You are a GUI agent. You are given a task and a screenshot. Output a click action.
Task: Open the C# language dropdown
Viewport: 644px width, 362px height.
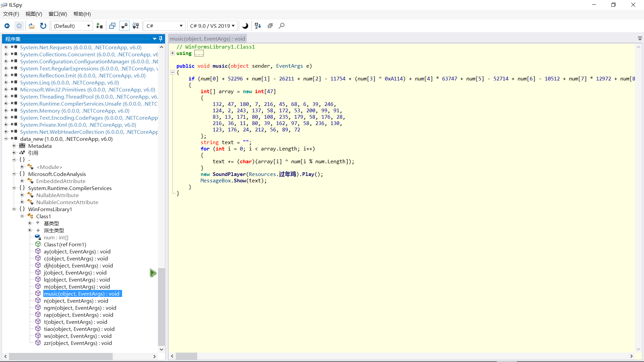164,26
